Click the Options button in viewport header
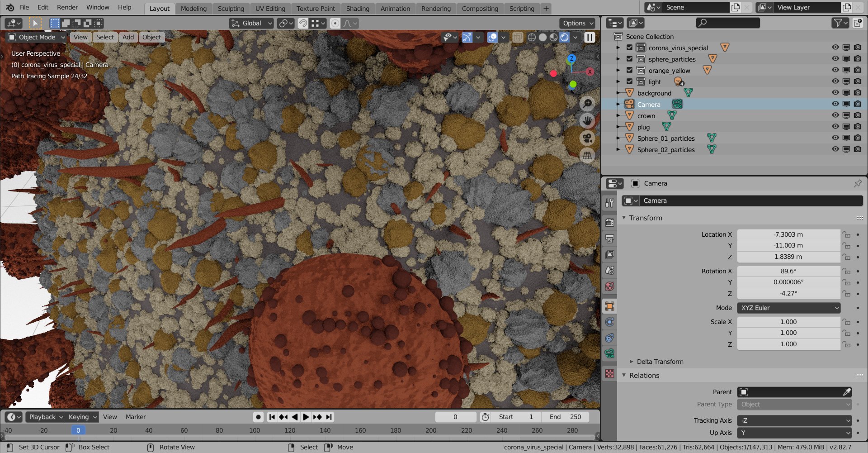This screenshot has width=868, height=453. (578, 23)
